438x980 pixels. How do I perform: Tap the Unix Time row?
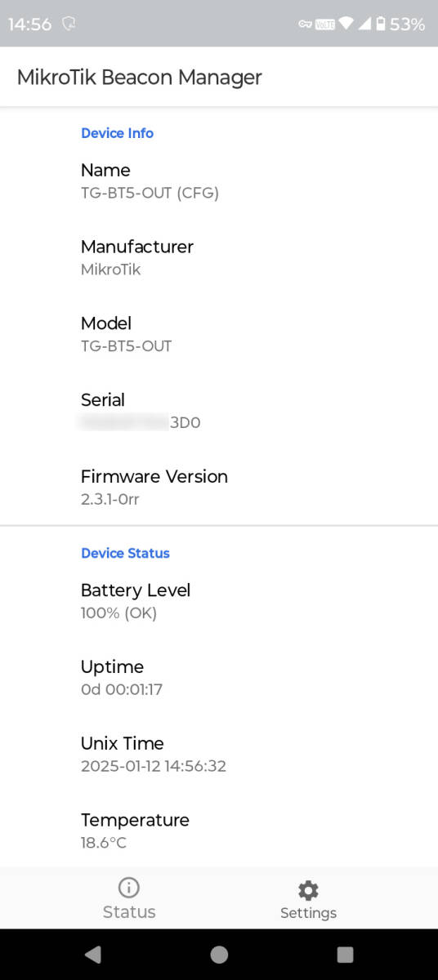(219, 755)
